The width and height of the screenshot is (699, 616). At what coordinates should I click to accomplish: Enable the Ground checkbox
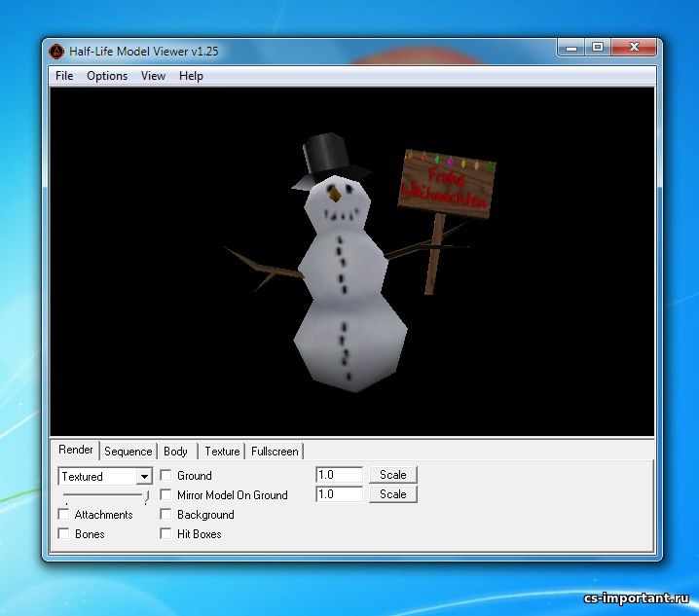(x=166, y=476)
